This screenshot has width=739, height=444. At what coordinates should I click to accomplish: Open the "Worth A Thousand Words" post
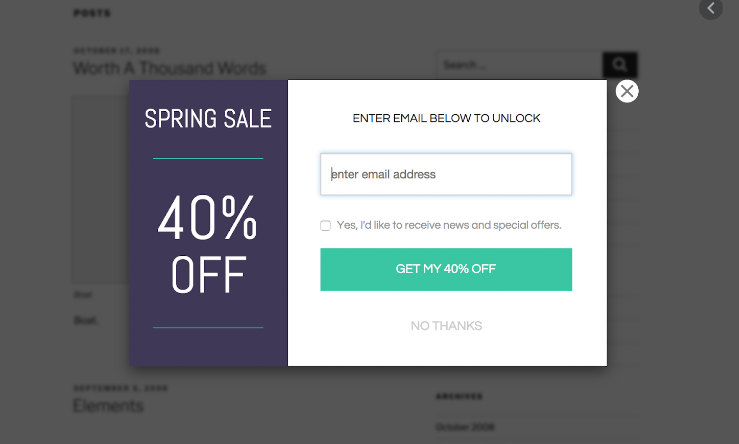click(169, 68)
